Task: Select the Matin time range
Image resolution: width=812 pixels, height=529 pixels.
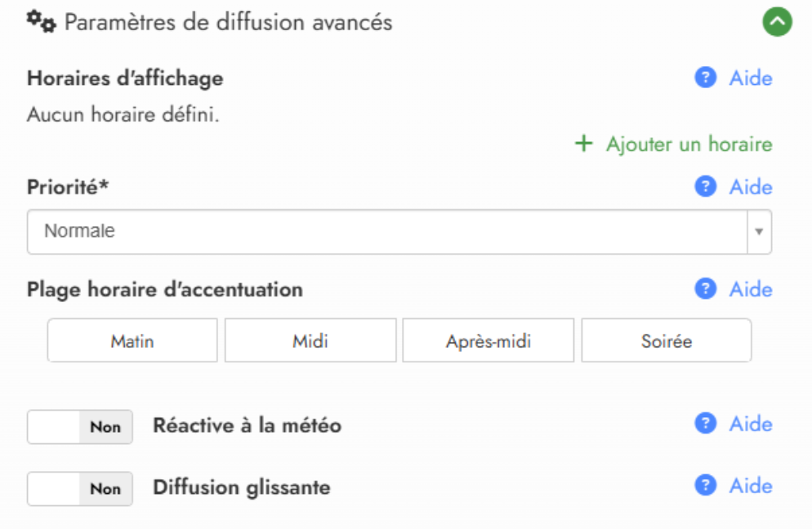Action: pos(132,340)
